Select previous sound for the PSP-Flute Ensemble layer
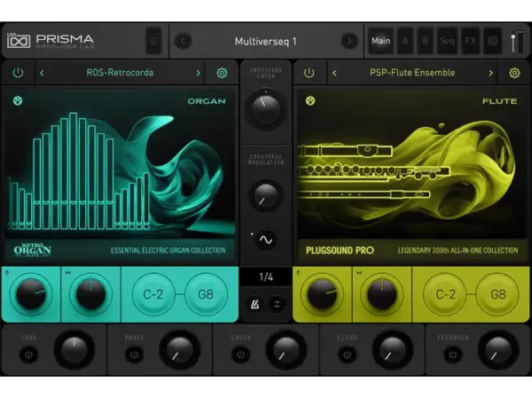532x399 pixels. (x=334, y=73)
